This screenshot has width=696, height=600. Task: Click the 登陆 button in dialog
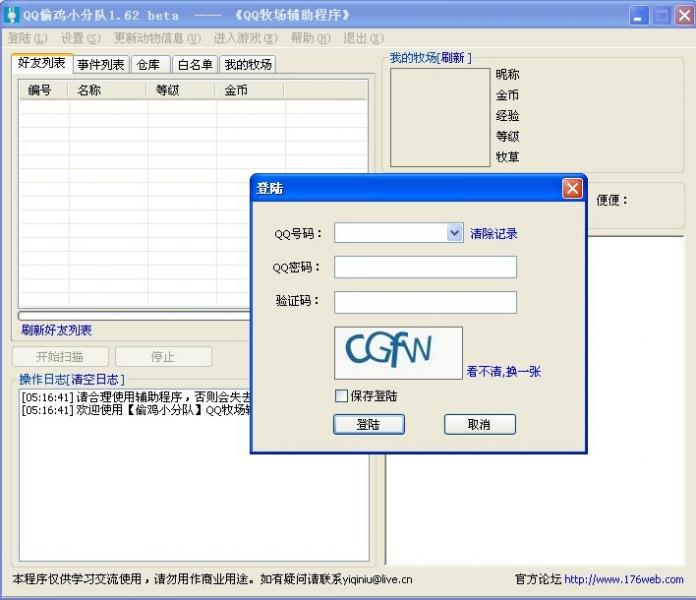click(x=369, y=424)
